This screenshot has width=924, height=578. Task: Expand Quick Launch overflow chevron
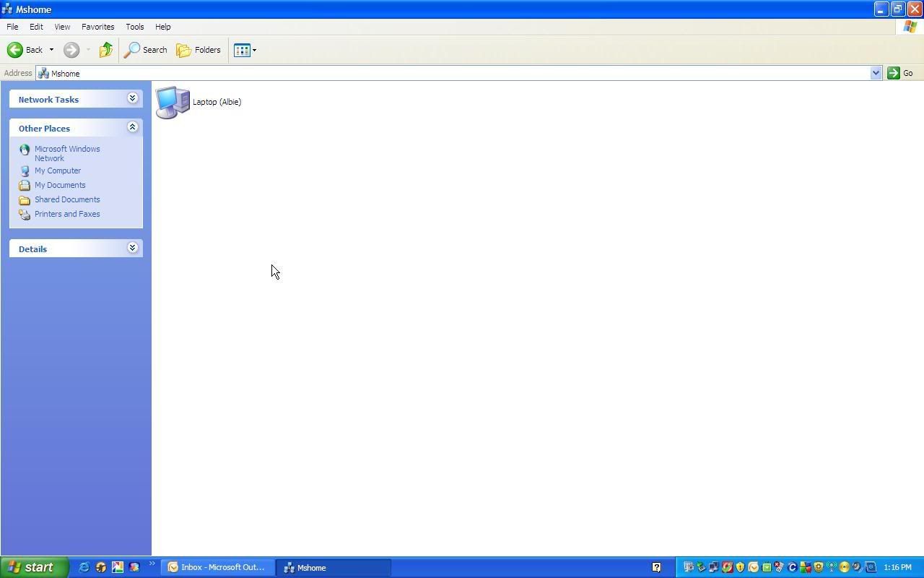pos(152,564)
